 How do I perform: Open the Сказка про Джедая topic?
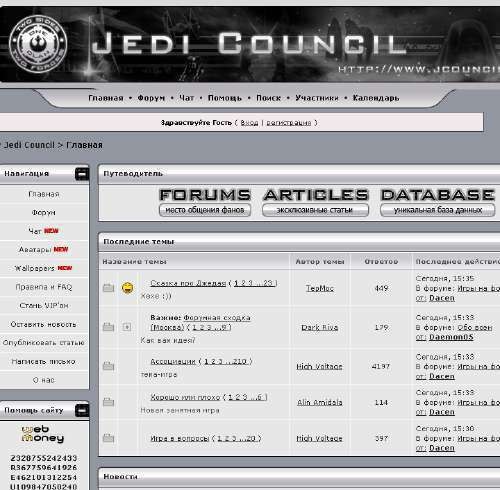[188, 283]
